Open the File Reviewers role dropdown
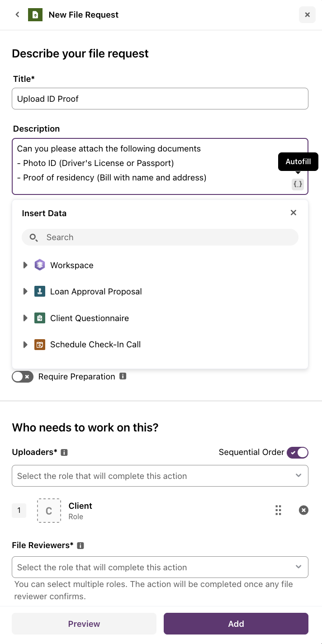The width and height of the screenshot is (322, 644). pos(160,567)
